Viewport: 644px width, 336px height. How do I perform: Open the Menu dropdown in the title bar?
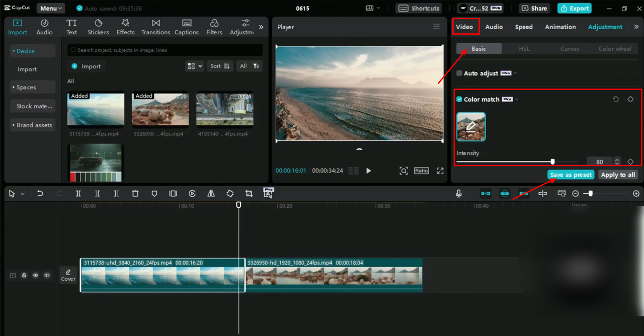coord(51,9)
